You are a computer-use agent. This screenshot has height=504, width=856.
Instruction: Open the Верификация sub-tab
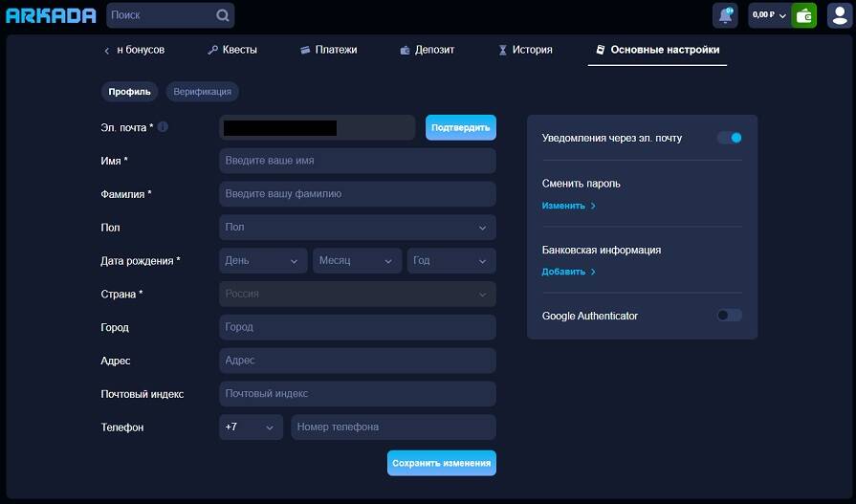click(x=202, y=92)
